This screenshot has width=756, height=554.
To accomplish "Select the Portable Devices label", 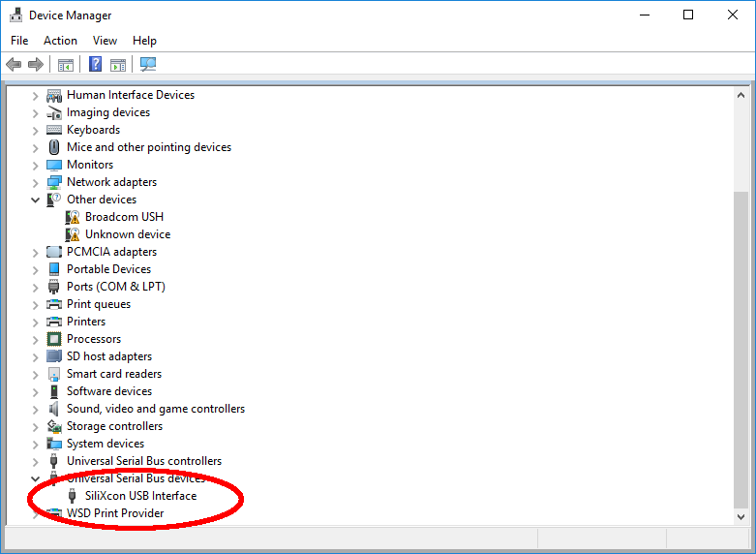I will pyautogui.click(x=109, y=269).
